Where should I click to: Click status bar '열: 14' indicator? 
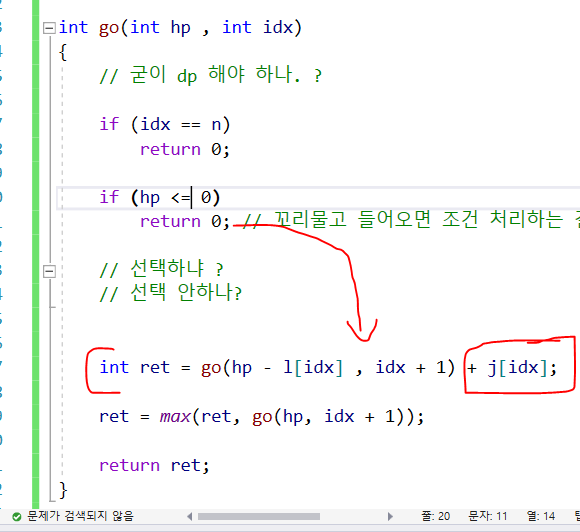tap(541, 516)
